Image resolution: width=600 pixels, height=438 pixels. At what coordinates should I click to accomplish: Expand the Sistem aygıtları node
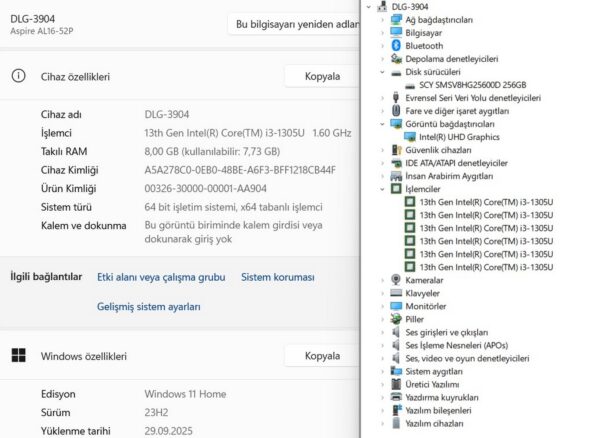point(383,371)
